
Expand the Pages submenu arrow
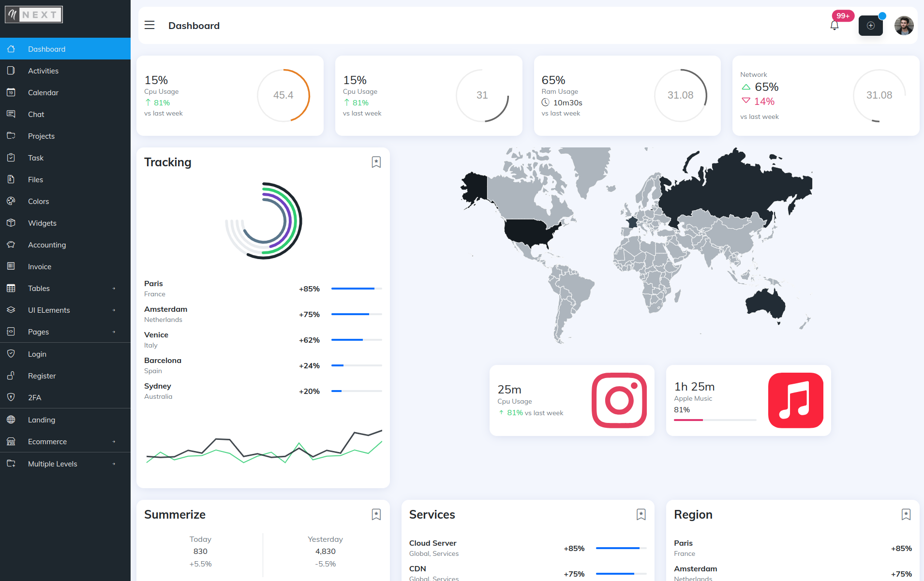114,332
